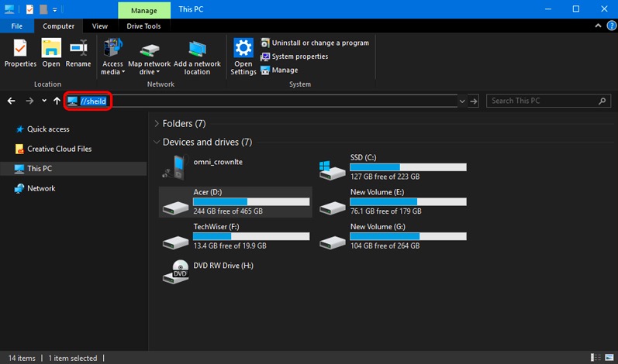Viewport: 618px width, 364px height.
Task: Collapse the Devices and drives group
Action: (x=157, y=142)
